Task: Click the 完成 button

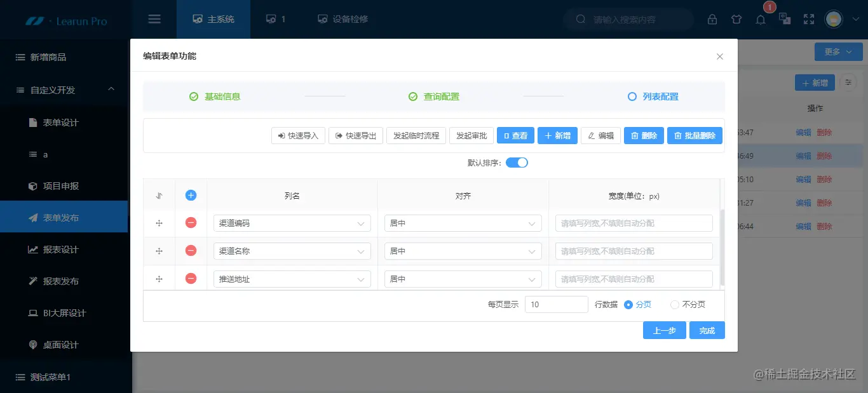Action: click(x=707, y=330)
